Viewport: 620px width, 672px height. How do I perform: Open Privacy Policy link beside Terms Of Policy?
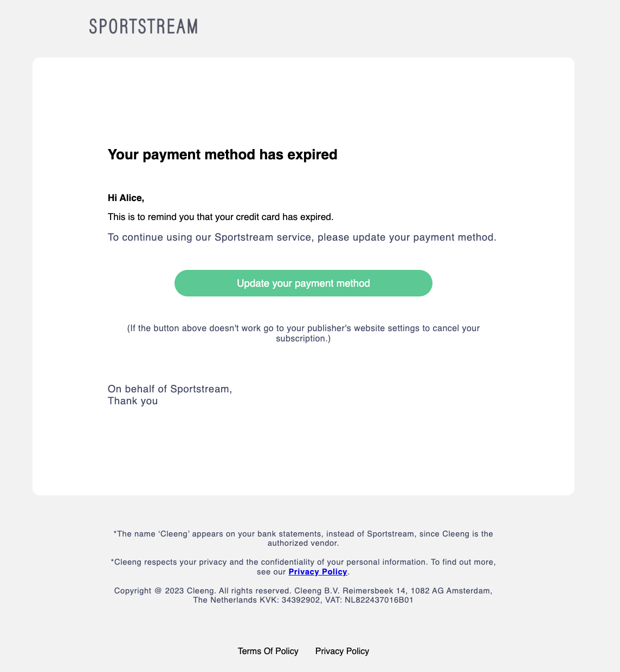point(342,651)
